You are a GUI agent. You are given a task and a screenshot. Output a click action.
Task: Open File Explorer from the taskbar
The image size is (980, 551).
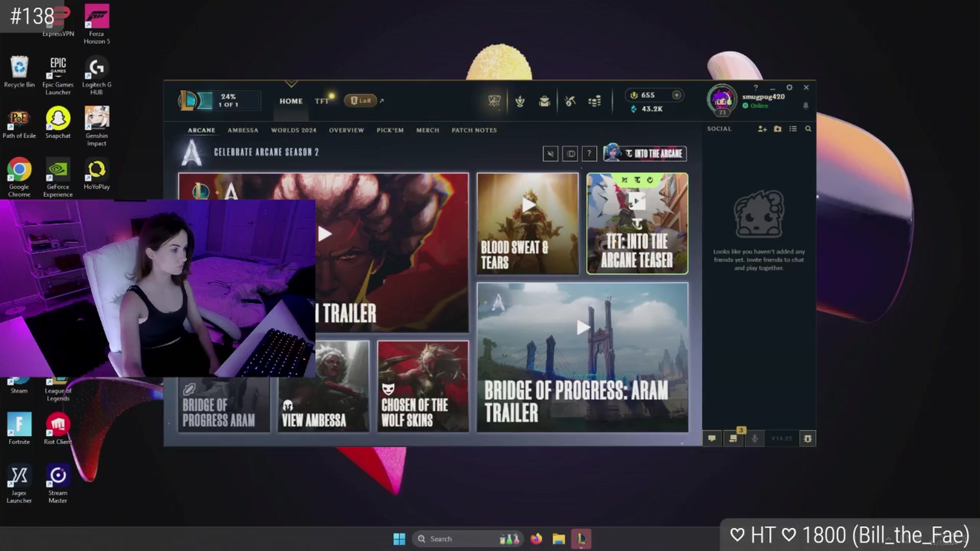point(559,539)
